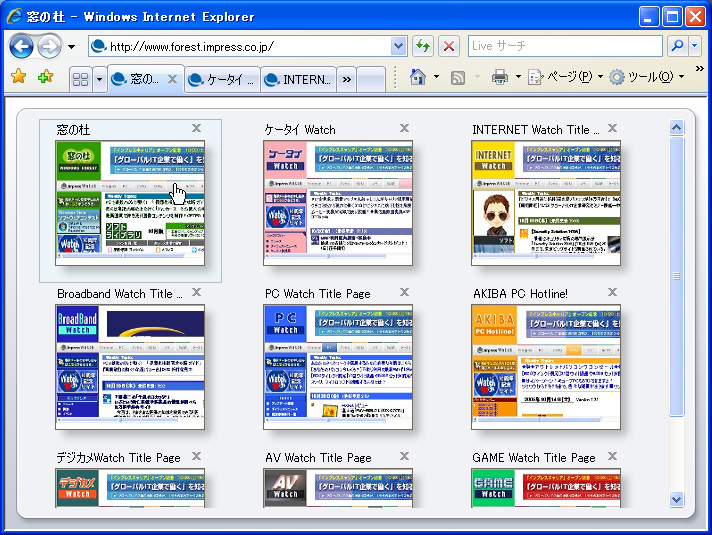Close the デジカメWatch Title Page tab
The image size is (712, 535).
coord(196,456)
